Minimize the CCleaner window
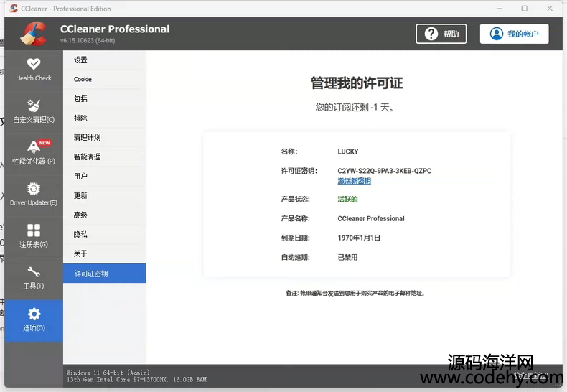 tap(500, 9)
